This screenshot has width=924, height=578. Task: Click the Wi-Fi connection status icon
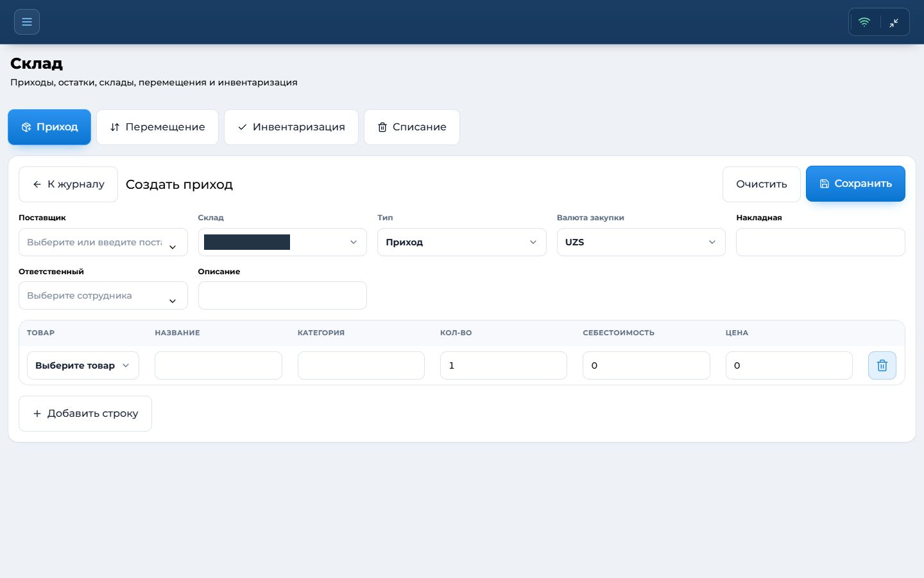click(x=864, y=22)
